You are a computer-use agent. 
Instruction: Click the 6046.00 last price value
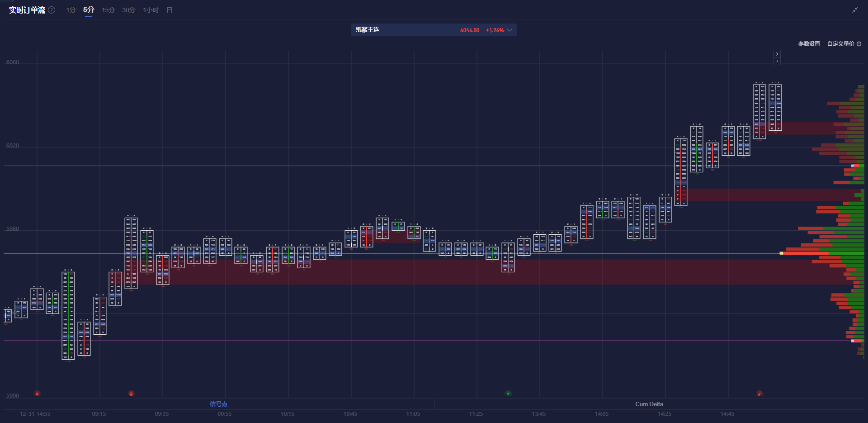pyautogui.click(x=470, y=30)
